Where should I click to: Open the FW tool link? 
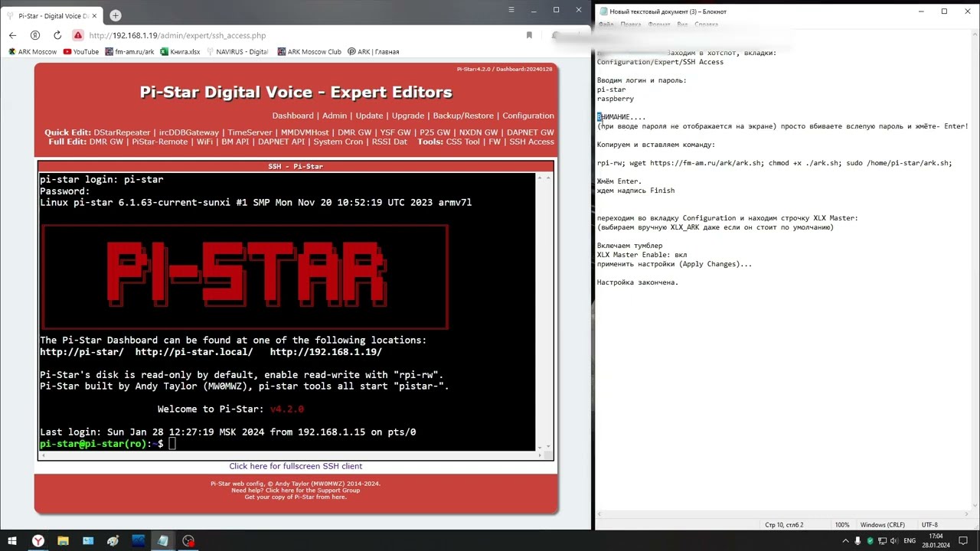point(495,142)
